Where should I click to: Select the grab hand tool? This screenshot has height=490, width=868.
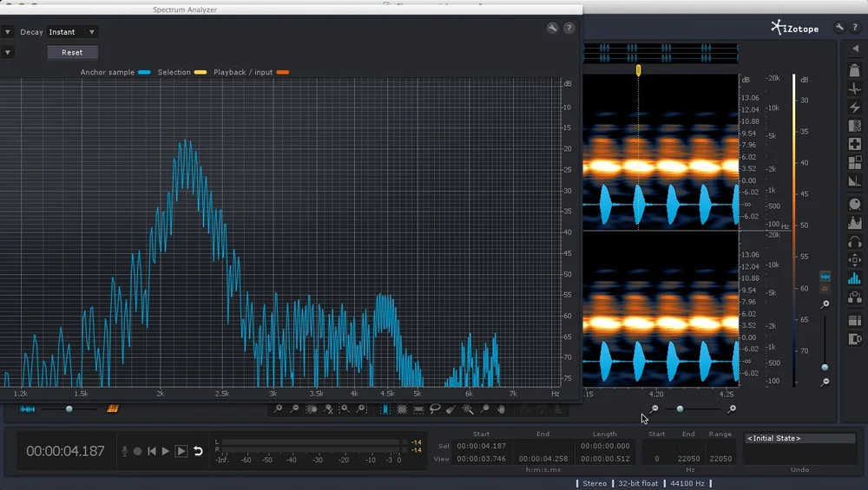pos(501,409)
